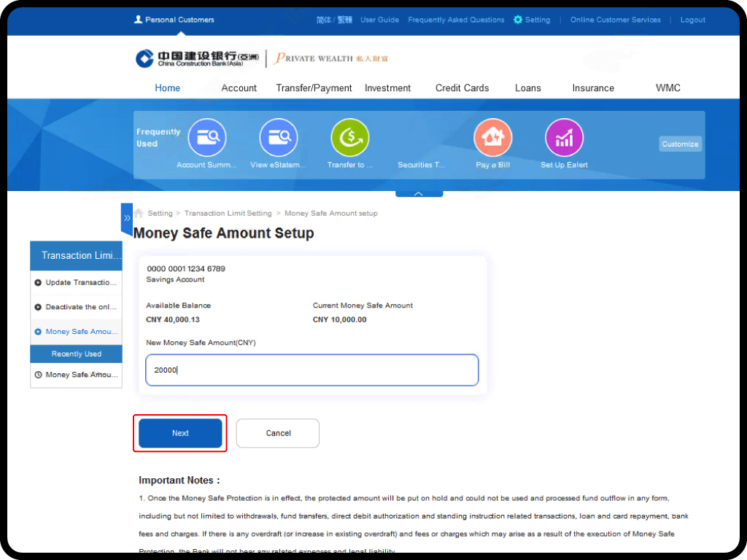Click the Set Up Ealert icon

click(564, 138)
